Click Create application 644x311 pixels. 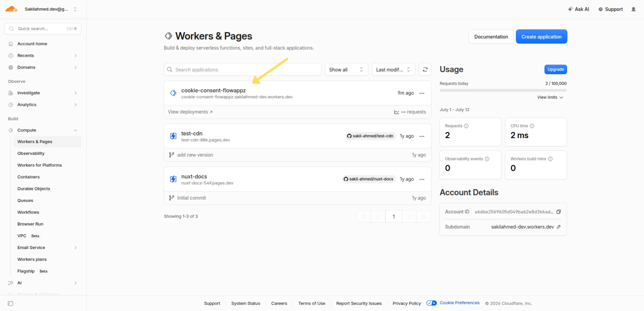click(541, 37)
